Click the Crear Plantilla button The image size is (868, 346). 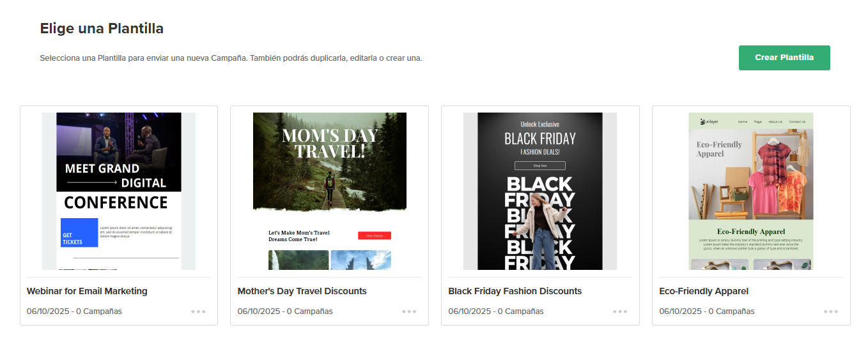tap(784, 58)
